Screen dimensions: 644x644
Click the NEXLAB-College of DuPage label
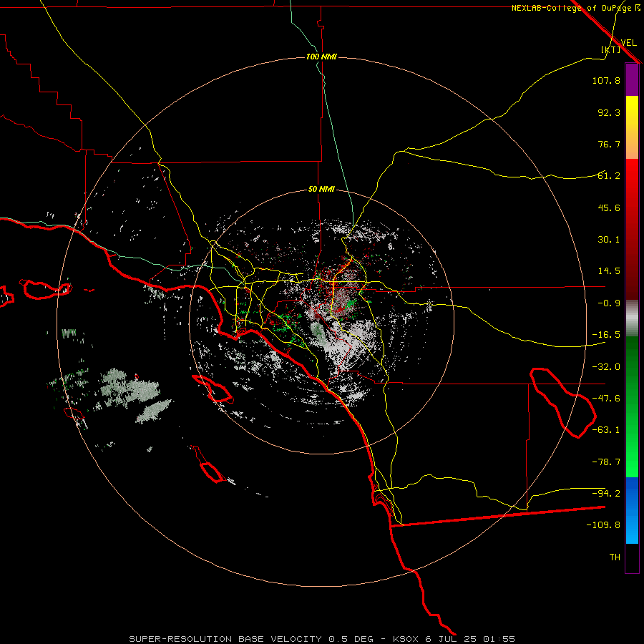click(572, 8)
